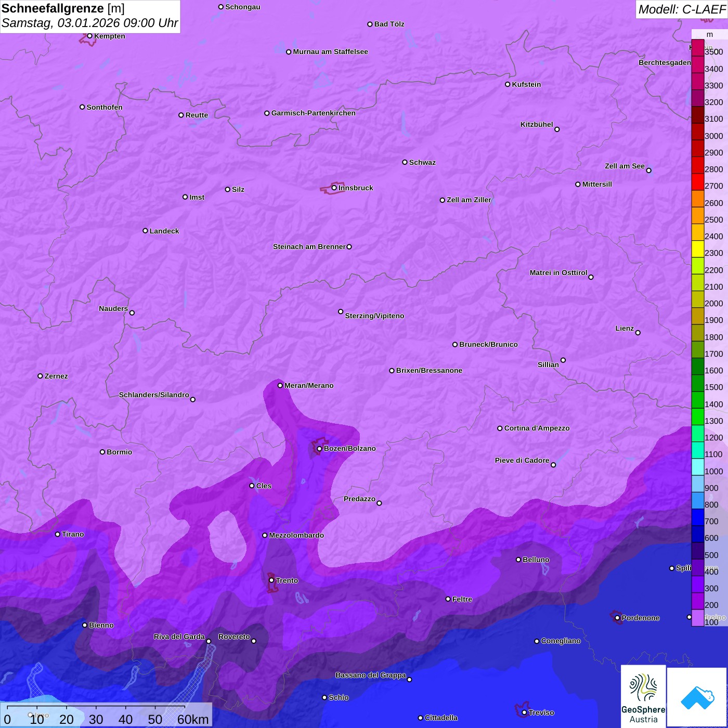
Task: Click the Innsbruck city marker dot
Action: point(334,188)
